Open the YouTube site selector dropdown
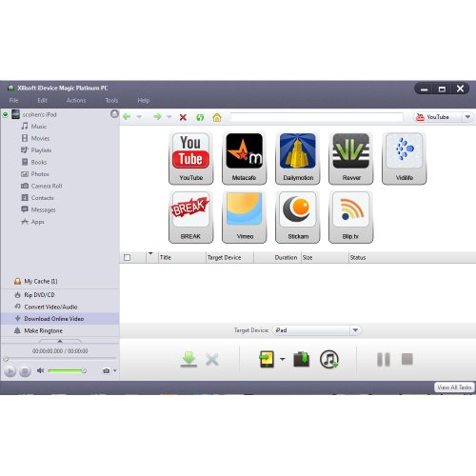Image resolution: width=476 pixels, height=476 pixels. pyautogui.click(x=467, y=117)
